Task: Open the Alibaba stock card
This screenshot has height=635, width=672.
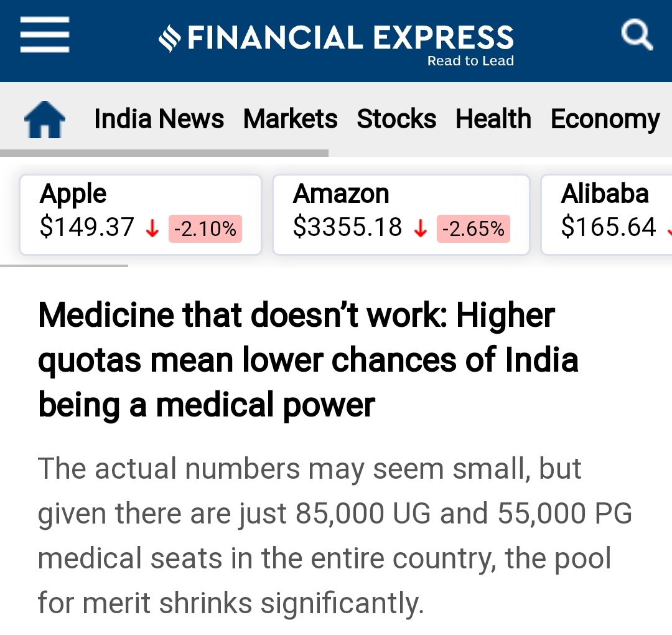Action: (x=607, y=215)
